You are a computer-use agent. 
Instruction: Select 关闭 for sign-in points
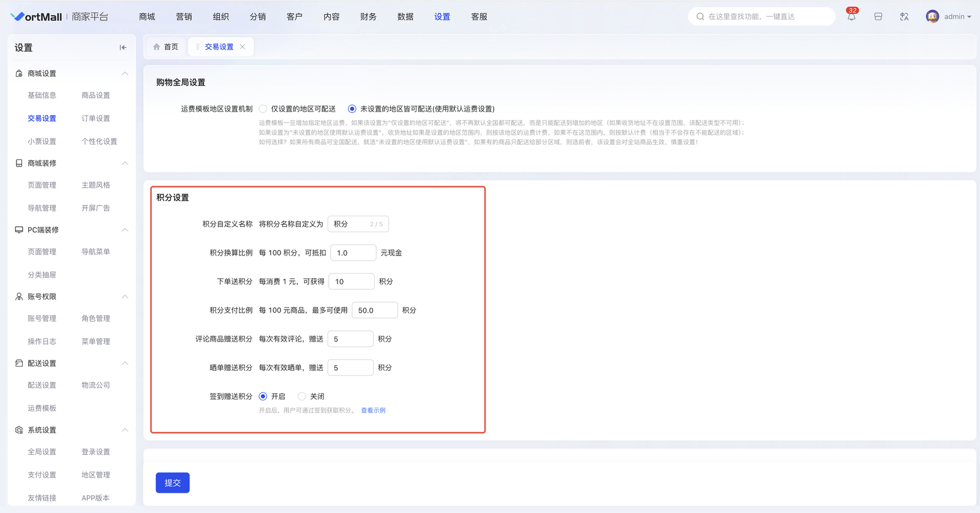click(x=302, y=397)
